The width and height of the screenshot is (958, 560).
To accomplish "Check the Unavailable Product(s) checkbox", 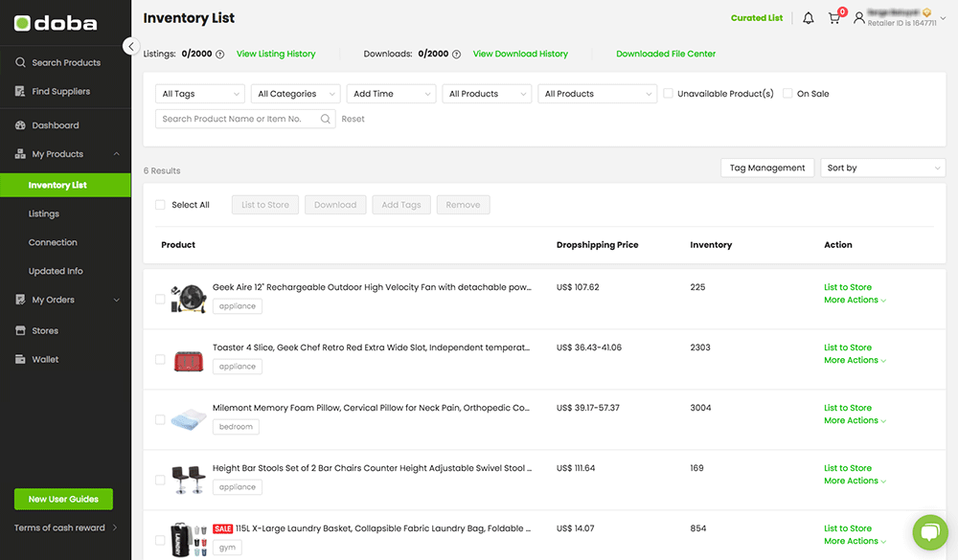I will (x=668, y=94).
